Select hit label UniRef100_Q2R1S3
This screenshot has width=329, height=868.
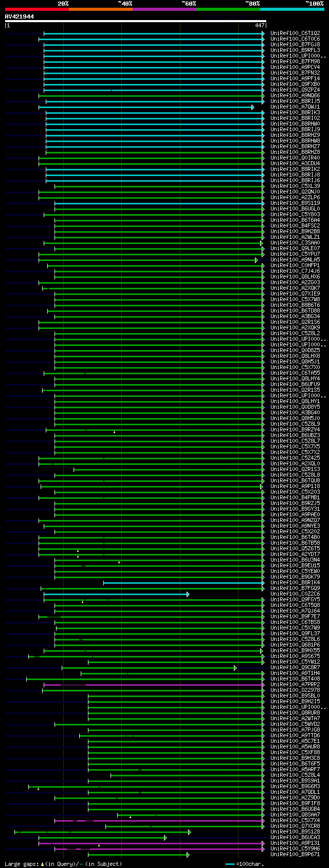pos(295,469)
